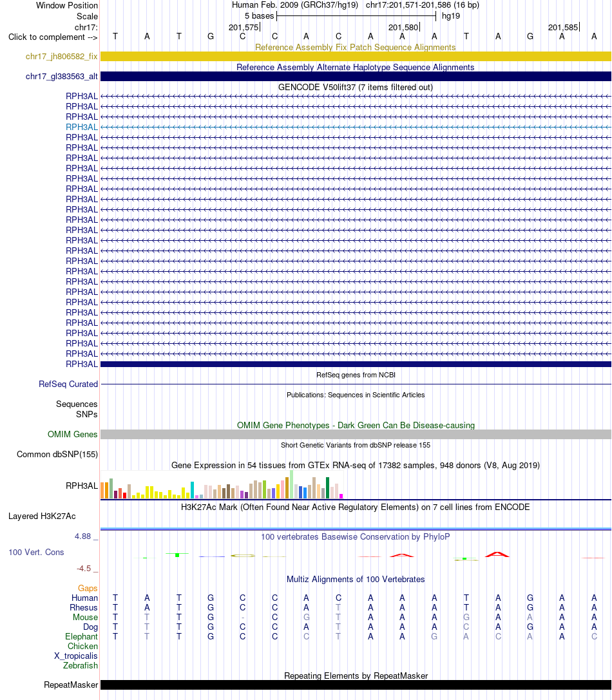This screenshot has height=700, width=612.
Task: Click the -4.5 PhyloP lower scale value
Action: point(84,568)
